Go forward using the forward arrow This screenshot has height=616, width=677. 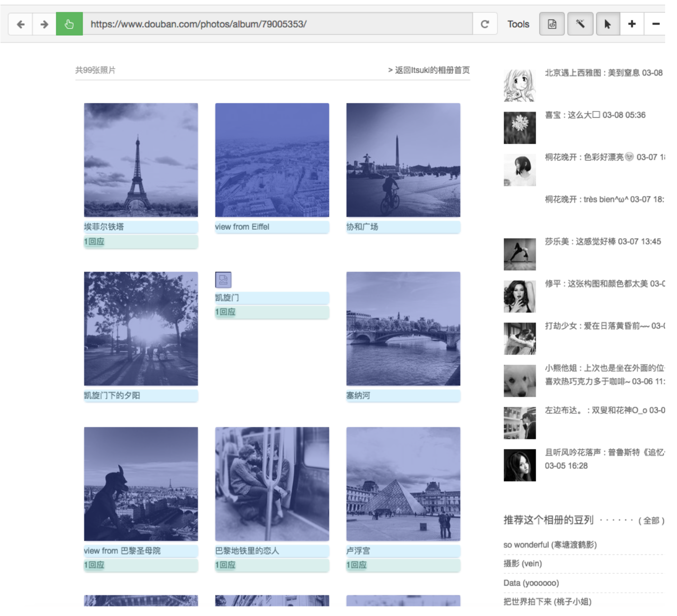click(x=44, y=24)
